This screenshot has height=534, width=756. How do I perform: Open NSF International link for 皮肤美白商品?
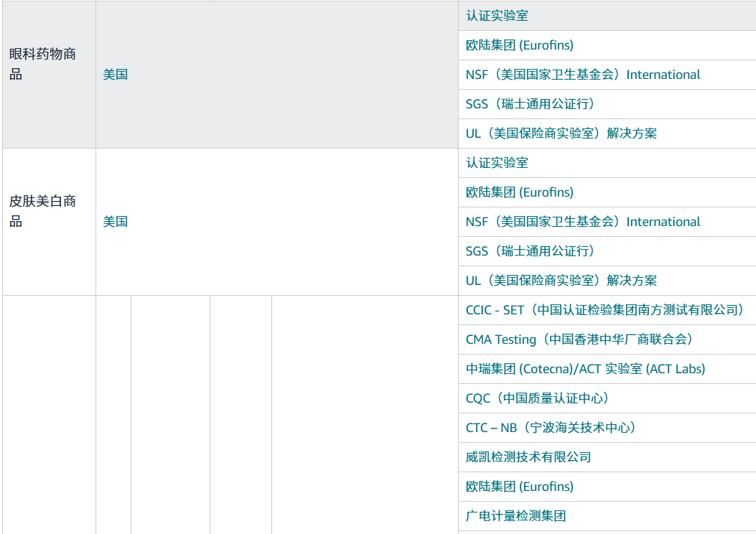tap(582, 222)
